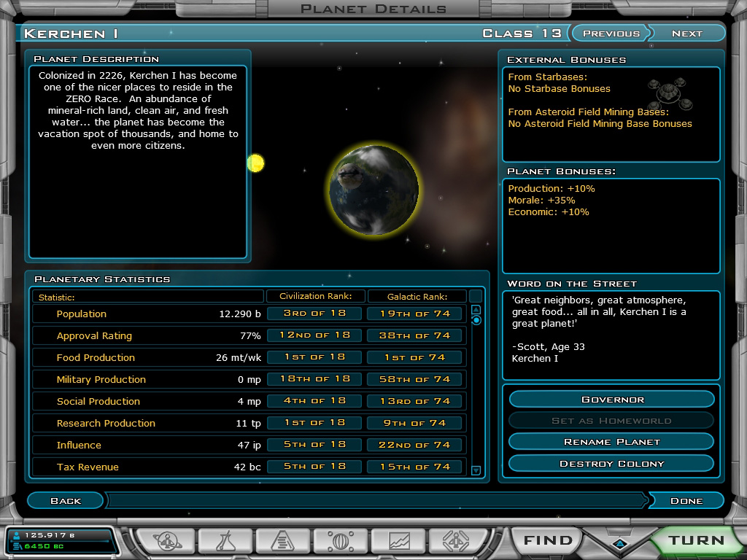
Task: Click the population value '12.290 b'
Action: [x=240, y=314]
